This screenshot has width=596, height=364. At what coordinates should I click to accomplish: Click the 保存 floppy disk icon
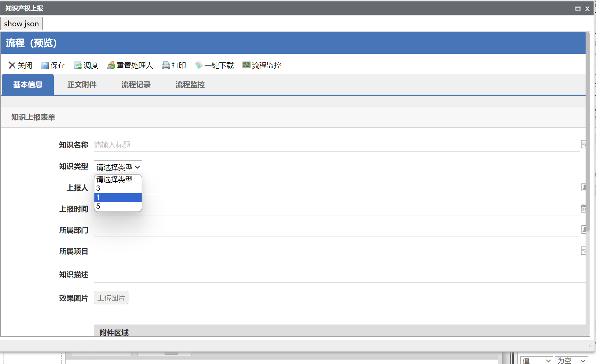(x=45, y=66)
